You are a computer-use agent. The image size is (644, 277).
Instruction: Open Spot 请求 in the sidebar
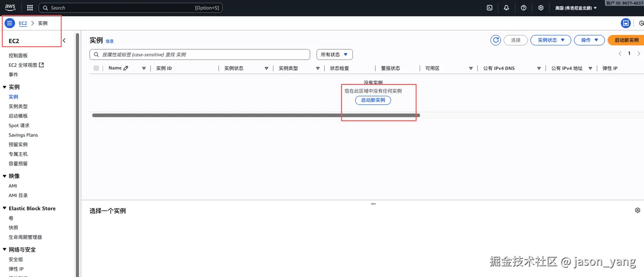pos(19,125)
